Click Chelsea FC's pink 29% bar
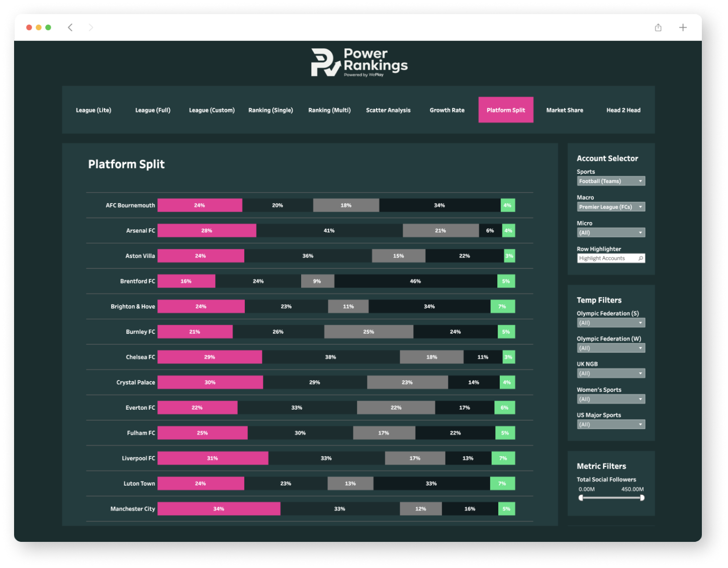The width and height of the screenshot is (728, 568). coord(210,357)
